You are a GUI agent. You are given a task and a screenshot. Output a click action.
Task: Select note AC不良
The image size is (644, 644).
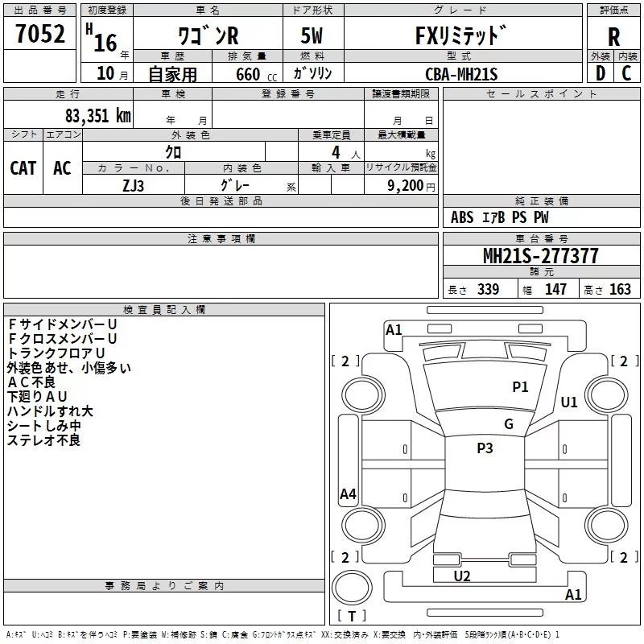(31, 382)
